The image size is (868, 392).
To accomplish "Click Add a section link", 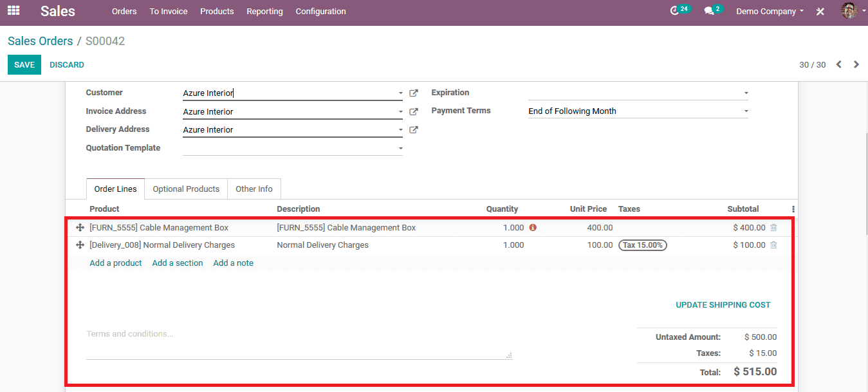I will pyautogui.click(x=178, y=263).
